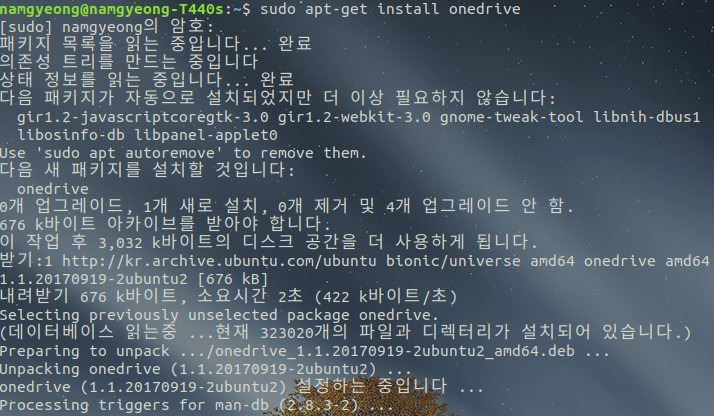Viewport: 714px width, 416px height.
Task: Click the 'Selecting previously unselected package' line
Action: tap(219, 315)
